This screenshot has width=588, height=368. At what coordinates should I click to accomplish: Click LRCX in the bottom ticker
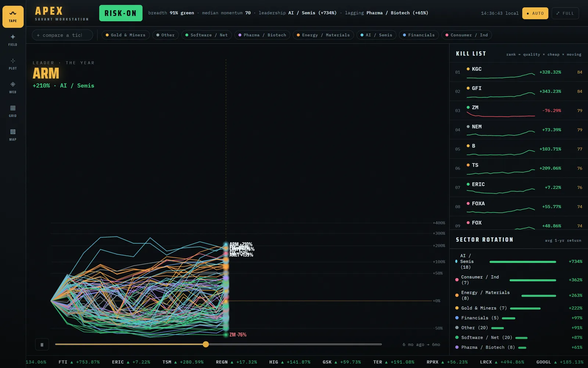click(x=502, y=362)
